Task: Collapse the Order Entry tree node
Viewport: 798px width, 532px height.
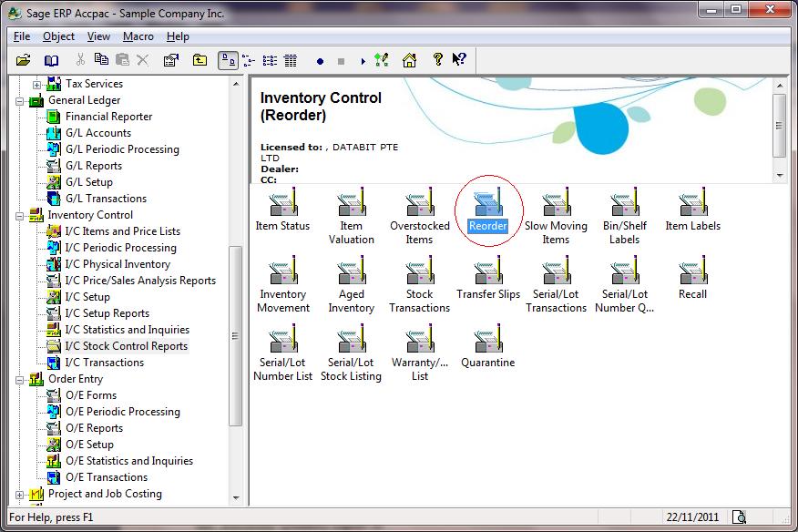Action: [19, 380]
